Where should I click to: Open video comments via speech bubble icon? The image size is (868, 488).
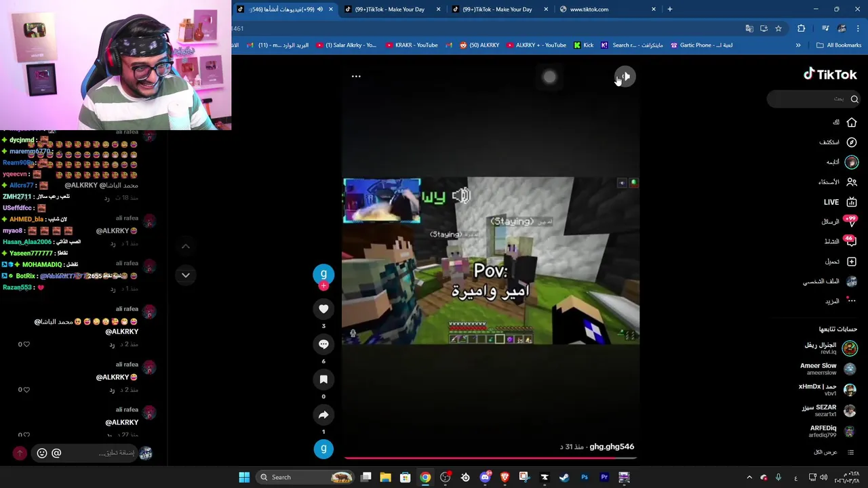click(x=323, y=344)
